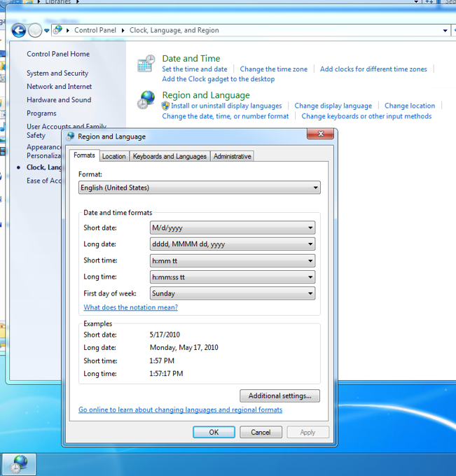
Task: Click Change the time zone
Action: 274,69
